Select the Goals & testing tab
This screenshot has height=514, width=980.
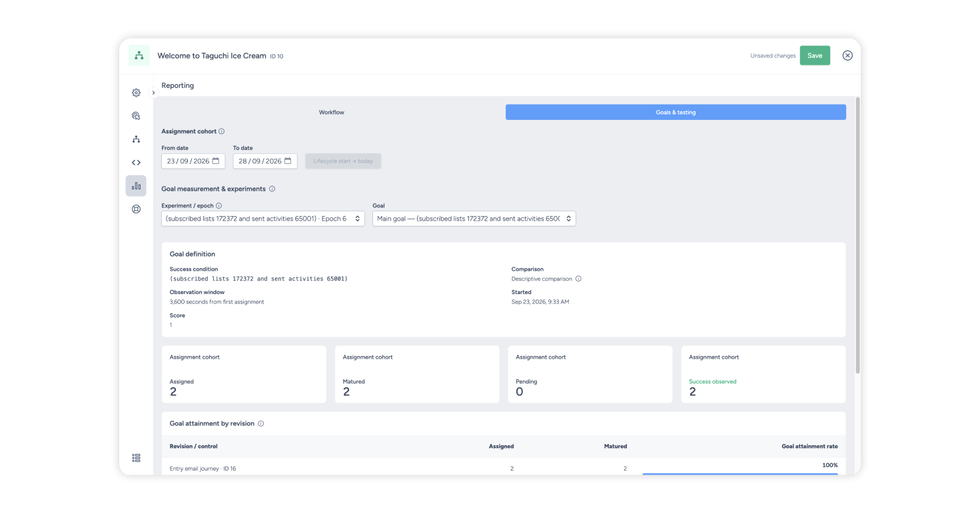point(676,112)
